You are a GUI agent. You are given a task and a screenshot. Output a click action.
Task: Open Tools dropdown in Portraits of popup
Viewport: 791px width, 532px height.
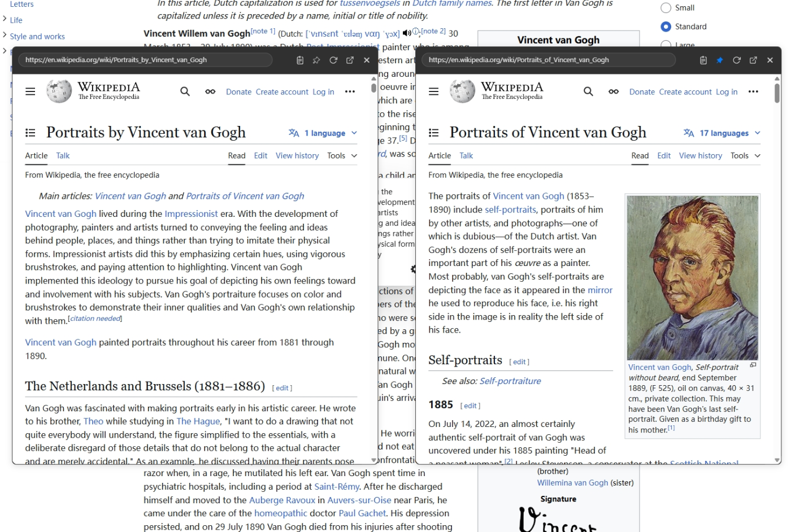pos(746,156)
